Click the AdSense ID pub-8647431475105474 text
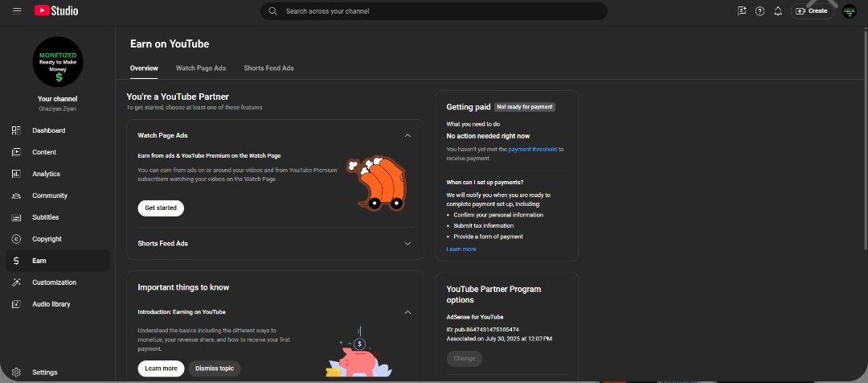This screenshot has height=383, width=868. coord(483,329)
